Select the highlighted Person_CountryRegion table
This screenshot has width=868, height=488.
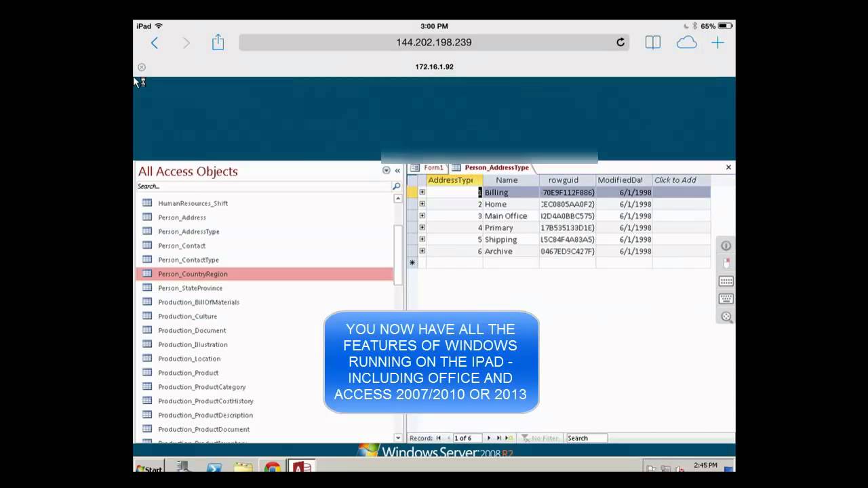pyautogui.click(x=264, y=274)
